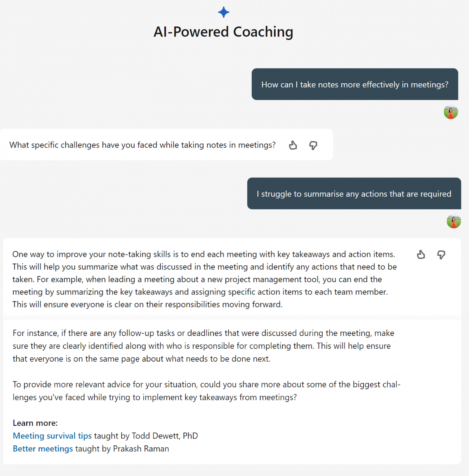
Task: Select the AI-Powered Coaching page title
Action: click(x=223, y=31)
